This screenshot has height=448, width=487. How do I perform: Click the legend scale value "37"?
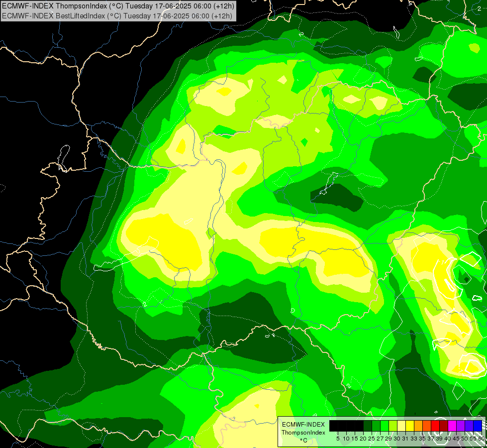click(x=431, y=439)
